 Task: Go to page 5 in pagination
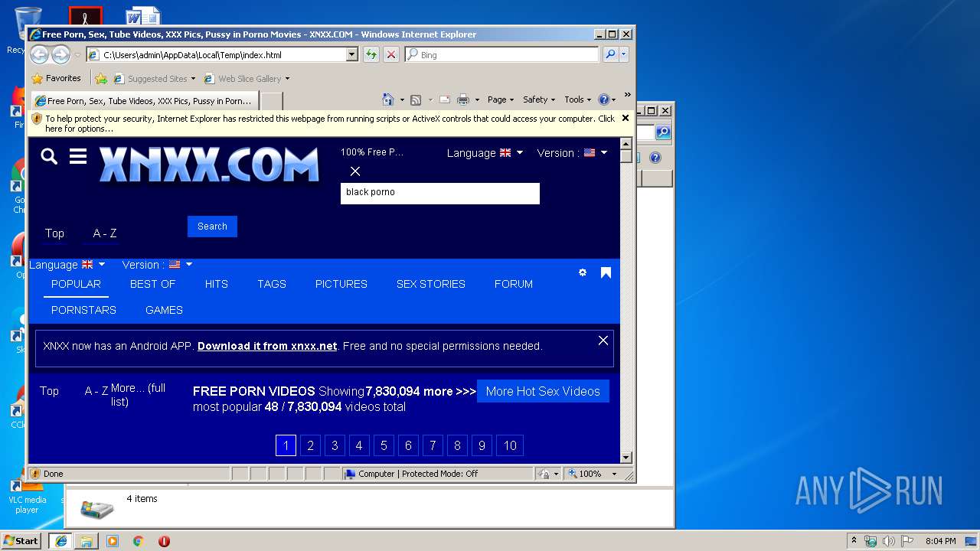(x=384, y=445)
